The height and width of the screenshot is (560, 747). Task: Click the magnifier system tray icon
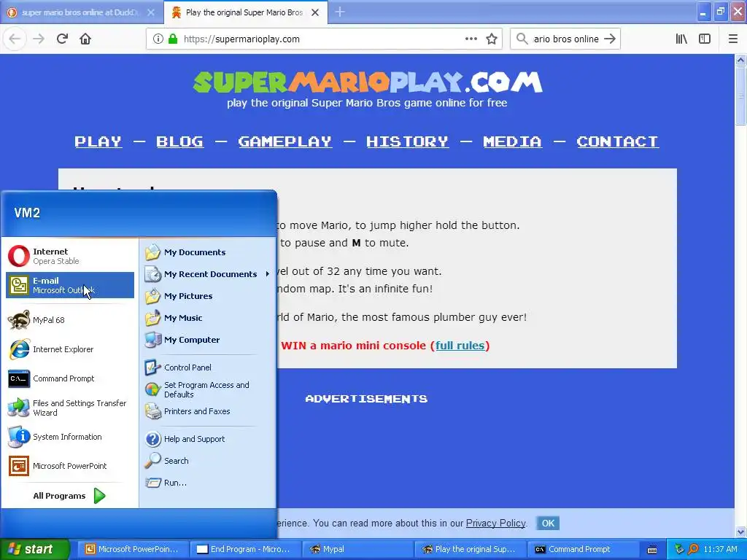click(x=693, y=549)
